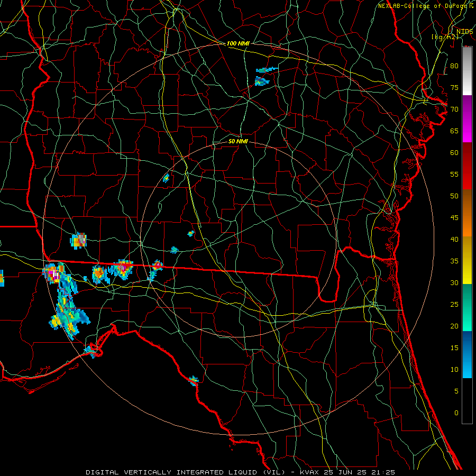Click the NIDS label above the scale
This screenshot has width=476, height=476.
[464, 32]
